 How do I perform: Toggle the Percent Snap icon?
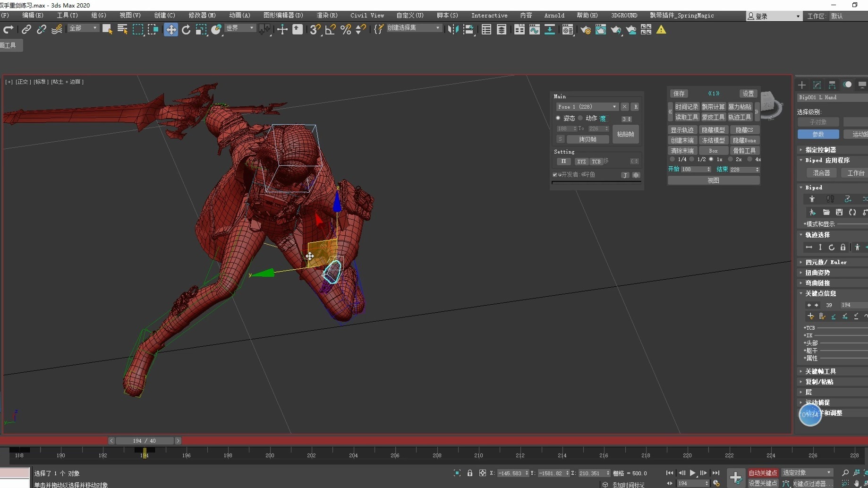click(346, 30)
